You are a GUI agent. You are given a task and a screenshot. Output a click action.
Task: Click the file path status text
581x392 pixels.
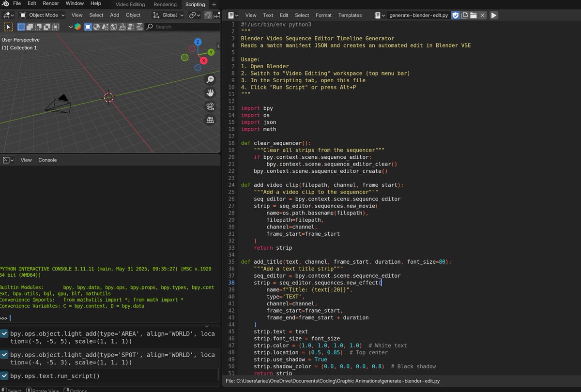click(333, 381)
